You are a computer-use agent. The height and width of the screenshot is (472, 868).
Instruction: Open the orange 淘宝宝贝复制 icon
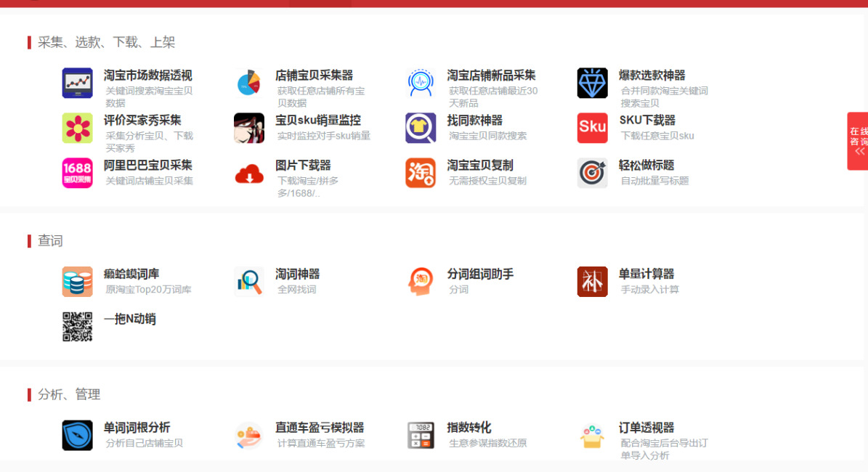[420, 173]
